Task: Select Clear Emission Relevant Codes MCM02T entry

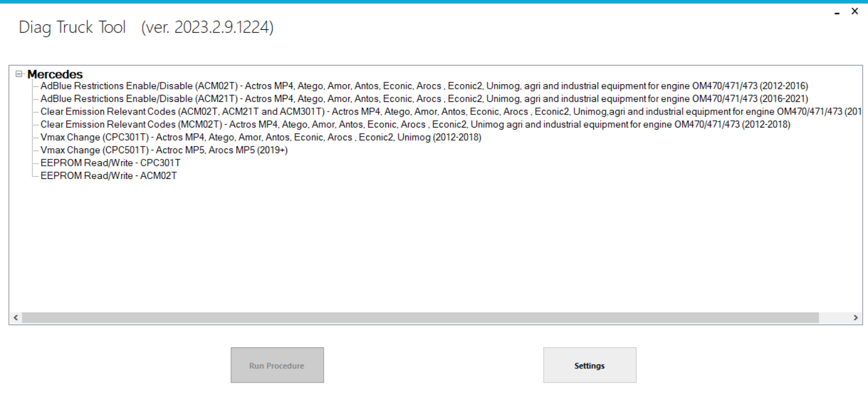Action: pyautogui.click(x=415, y=124)
